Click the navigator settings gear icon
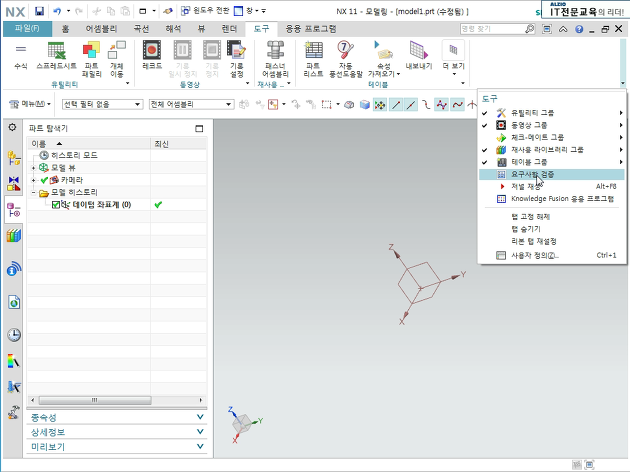This screenshot has width=630, height=472. [x=12, y=127]
